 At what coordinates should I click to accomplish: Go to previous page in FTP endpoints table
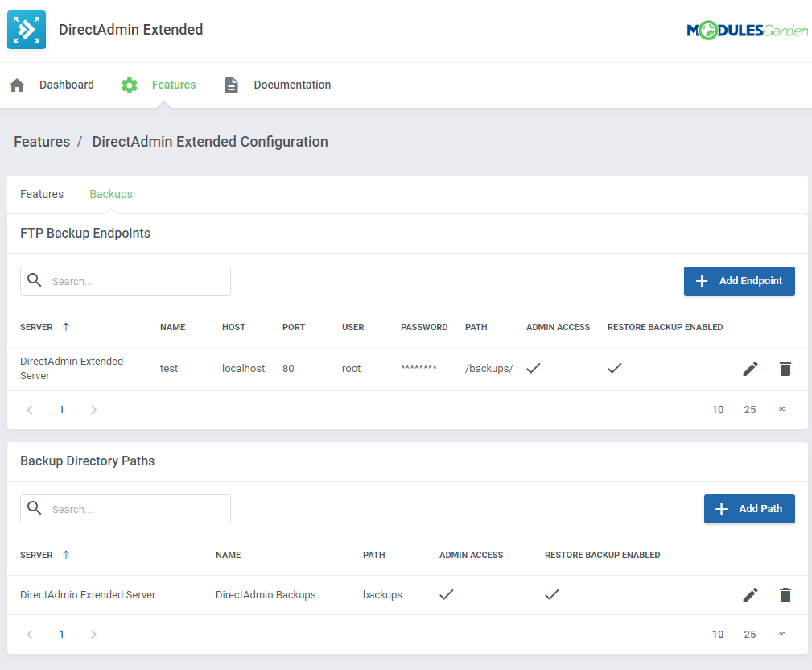[30, 410]
